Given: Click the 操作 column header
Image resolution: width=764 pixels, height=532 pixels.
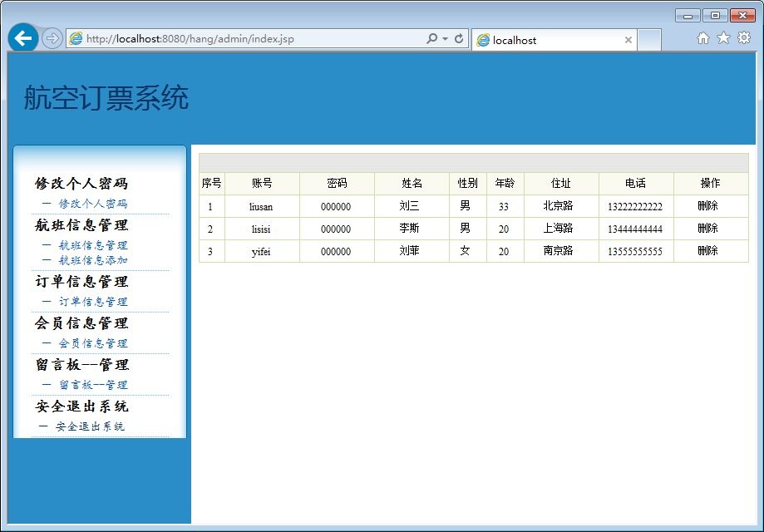Looking at the screenshot, I should (x=711, y=183).
